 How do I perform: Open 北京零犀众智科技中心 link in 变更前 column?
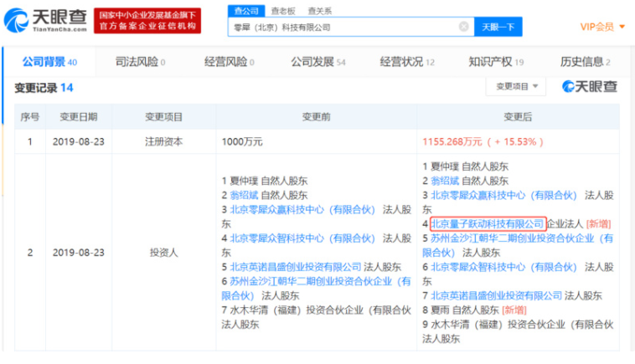tap(302, 238)
